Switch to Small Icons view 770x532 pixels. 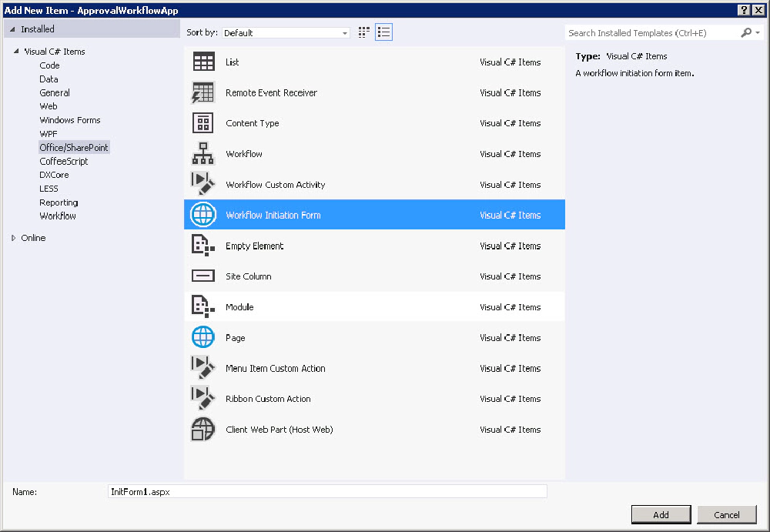[x=363, y=32]
